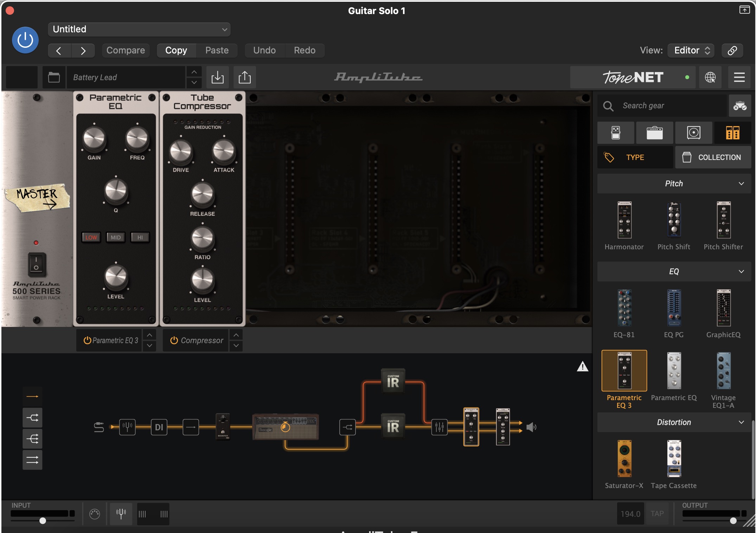Screen dimensions: 756x533
Task: Click the Battery Lead preset name field
Action: coord(126,77)
